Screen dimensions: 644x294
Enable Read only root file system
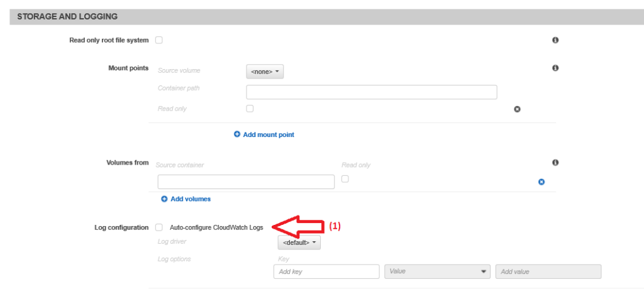pyautogui.click(x=159, y=40)
